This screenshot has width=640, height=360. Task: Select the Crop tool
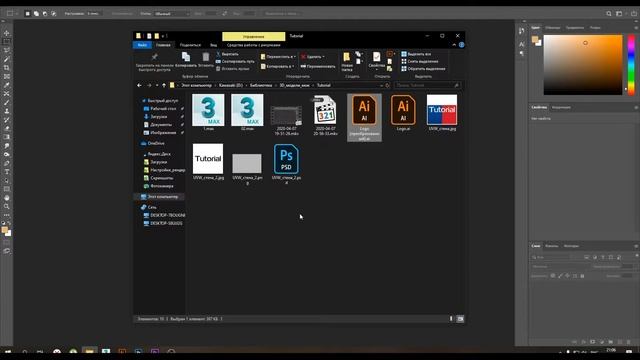pos(7,68)
